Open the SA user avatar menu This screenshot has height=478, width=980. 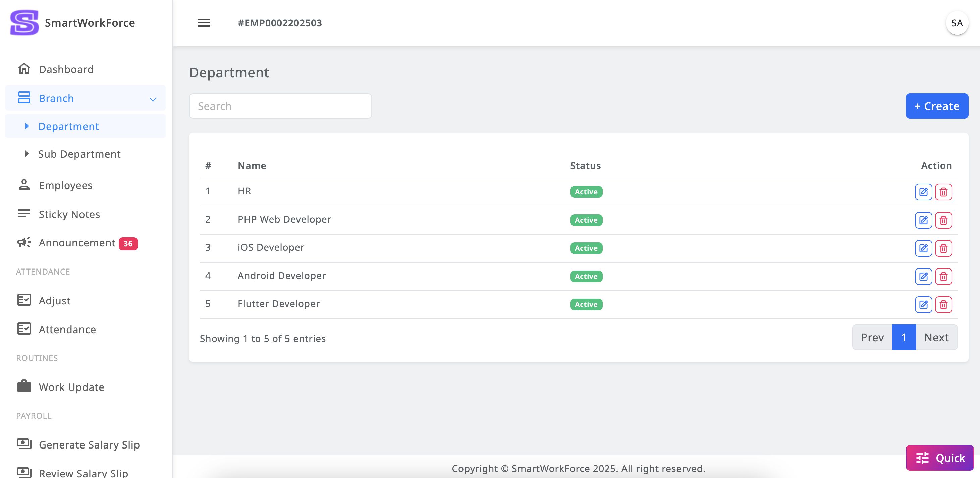[x=957, y=23]
